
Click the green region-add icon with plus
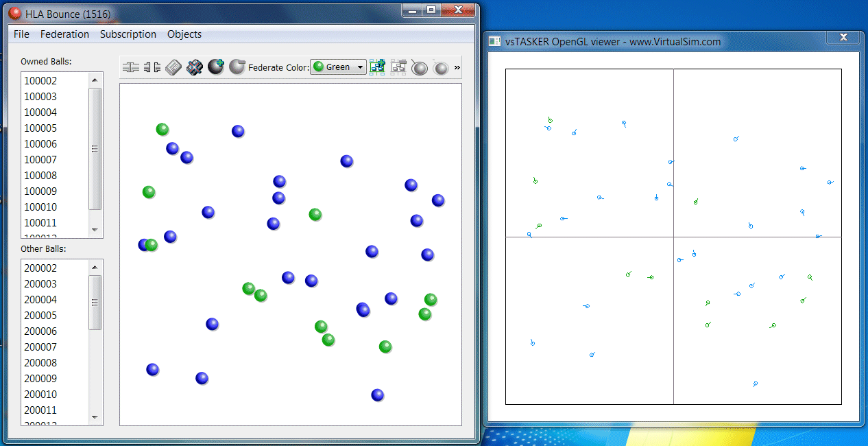377,67
